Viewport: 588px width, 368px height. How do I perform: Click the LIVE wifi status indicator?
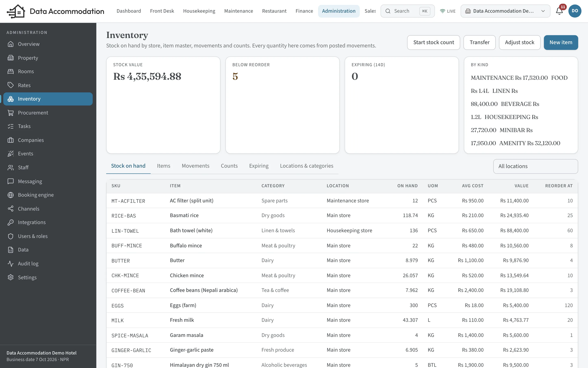click(x=448, y=11)
